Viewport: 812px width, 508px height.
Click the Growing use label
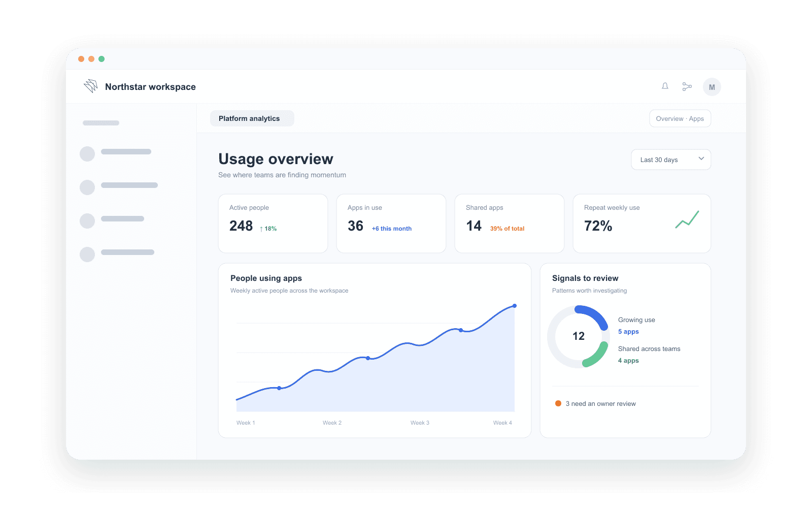(636, 320)
